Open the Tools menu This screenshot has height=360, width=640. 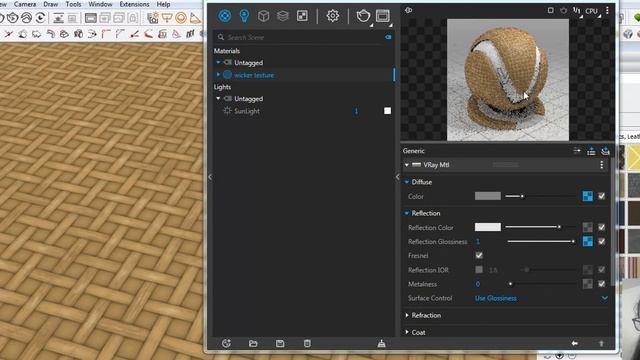click(73, 4)
